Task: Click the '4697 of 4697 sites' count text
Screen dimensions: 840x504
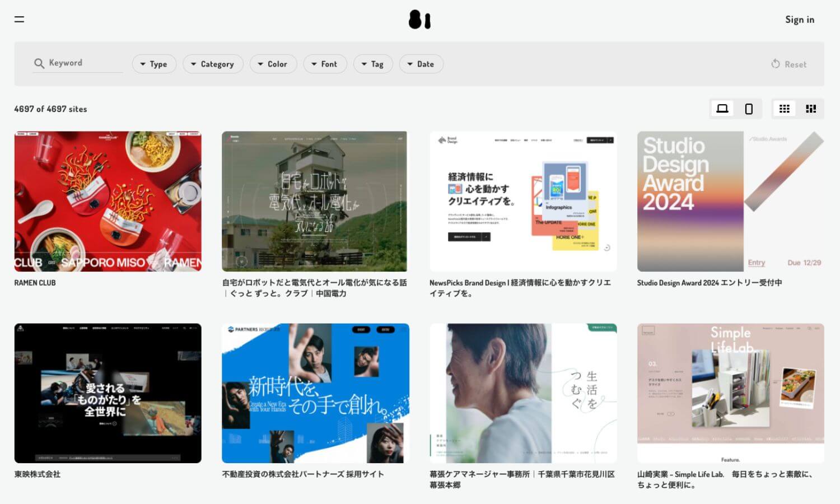Action: (x=50, y=109)
